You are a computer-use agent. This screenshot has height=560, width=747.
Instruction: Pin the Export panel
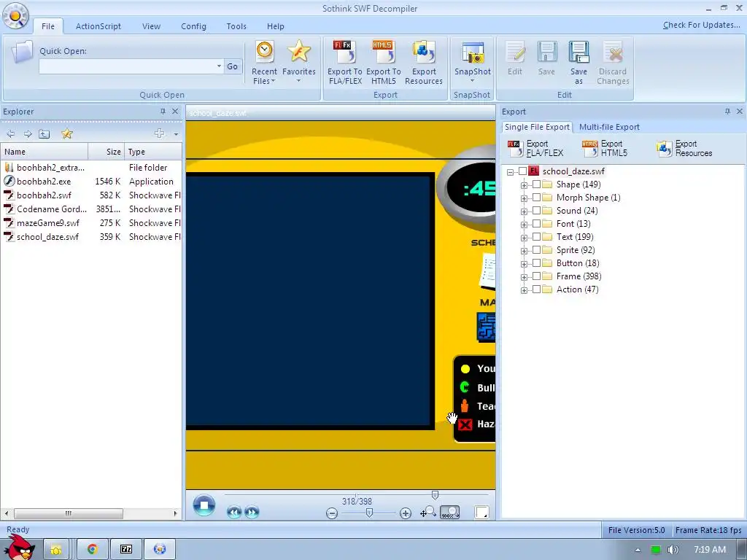(727, 112)
